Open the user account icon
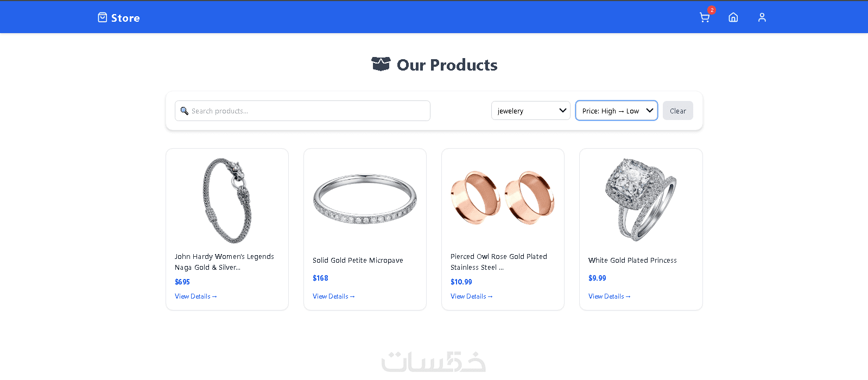The height and width of the screenshot is (380, 868). (x=762, y=17)
